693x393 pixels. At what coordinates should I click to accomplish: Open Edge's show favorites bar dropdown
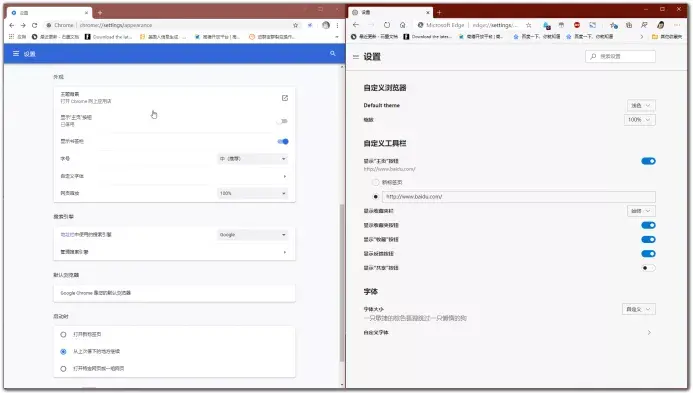click(641, 211)
